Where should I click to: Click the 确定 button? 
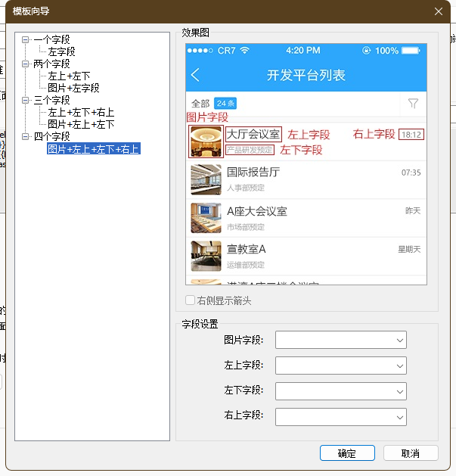tap(347, 453)
